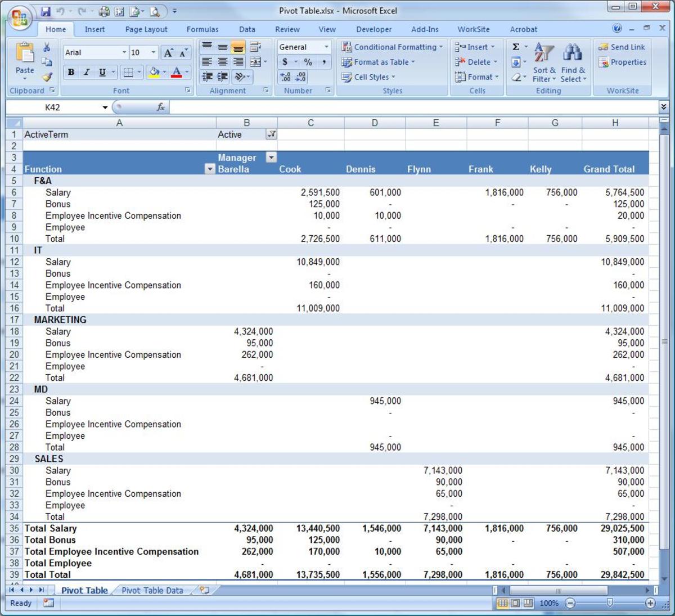
Task: Save the workbook from the Quick Access Toolbar
Action: (45, 10)
